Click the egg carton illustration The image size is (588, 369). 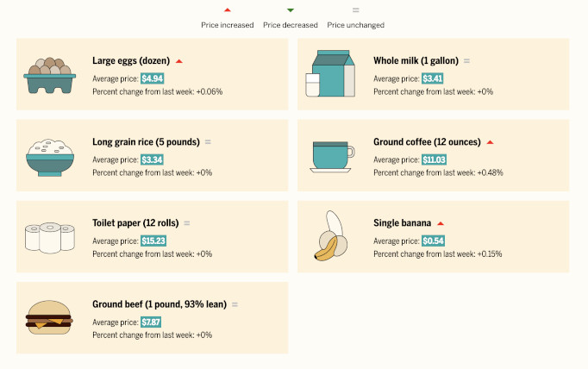[x=49, y=75]
